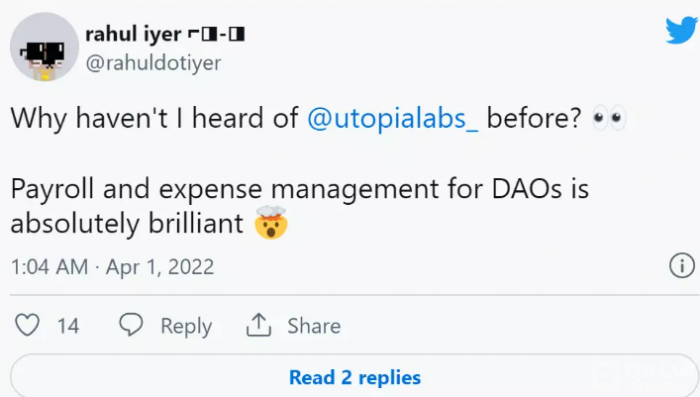Open the tweet info circle icon
The image size is (700, 397).
coord(682,266)
